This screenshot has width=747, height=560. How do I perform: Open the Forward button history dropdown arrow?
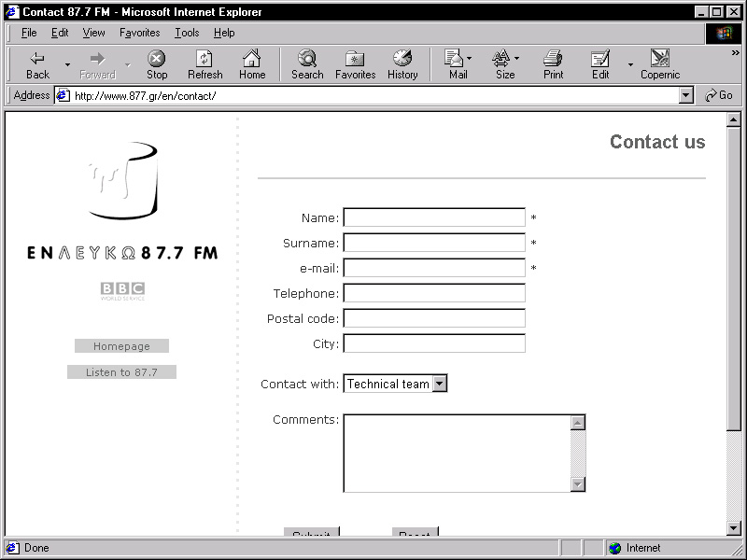pyautogui.click(x=128, y=64)
